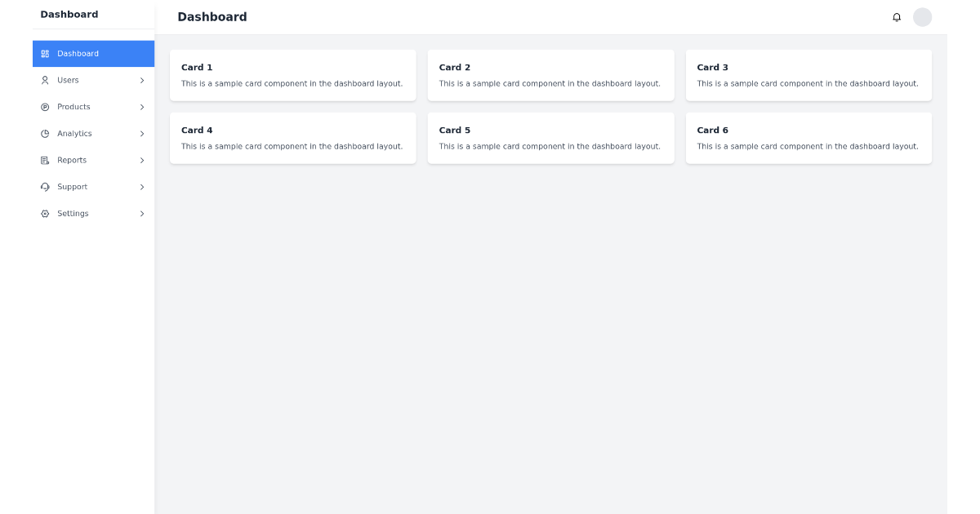Screen dimensions: 980x514
Task: Expand the Settings section chevron
Action: click(x=142, y=213)
